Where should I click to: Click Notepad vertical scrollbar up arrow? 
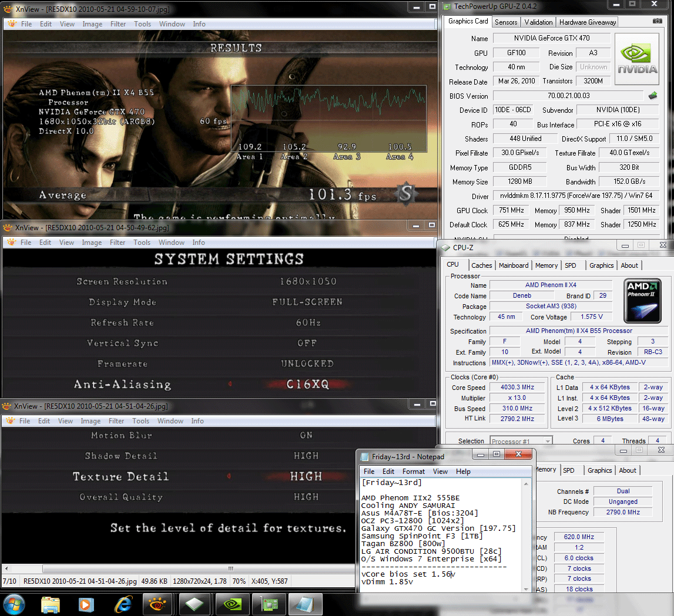[x=526, y=484]
